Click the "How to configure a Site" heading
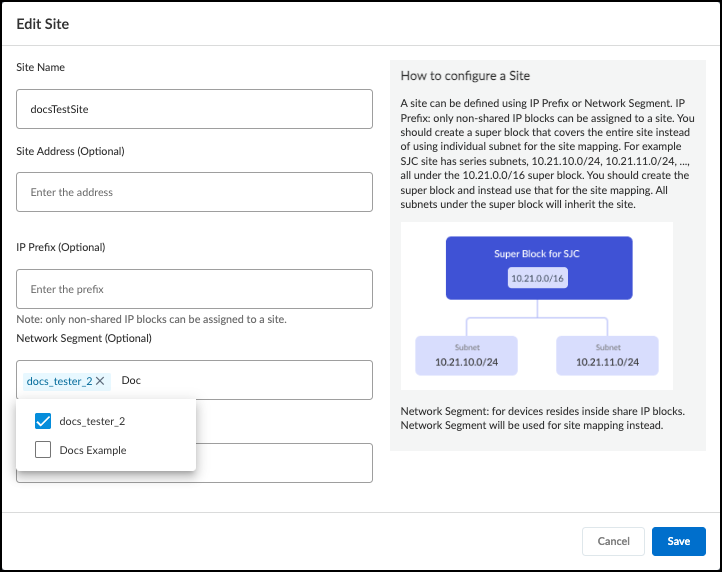722x572 pixels. [x=465, y=76]
